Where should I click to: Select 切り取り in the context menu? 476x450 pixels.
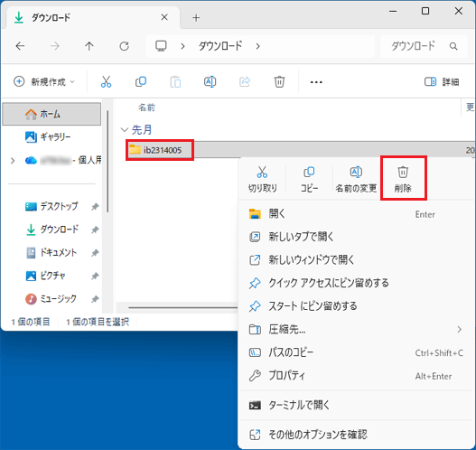(x=262, y=179)
